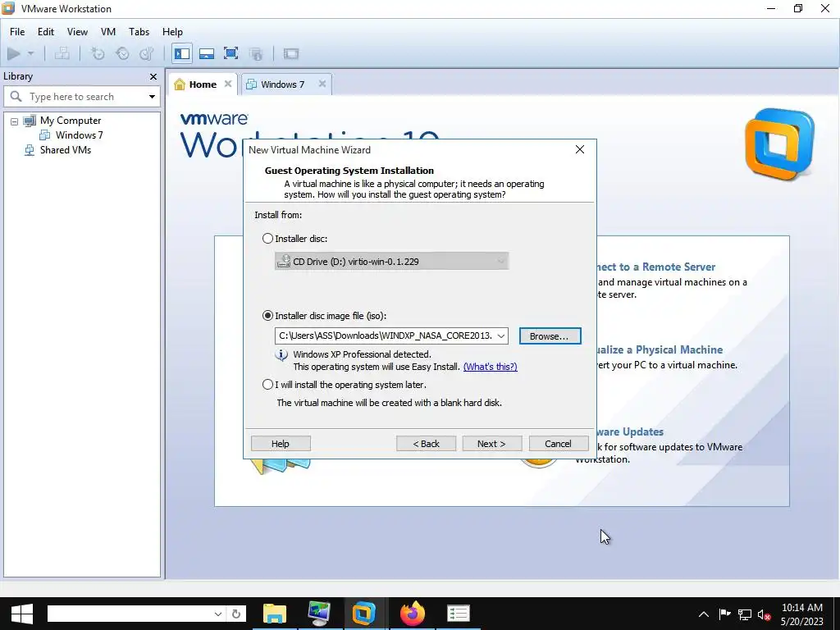This screenshot has width=840, height=630.
Task: Open the ISO path combo box arrow
Action: (501, 336)
